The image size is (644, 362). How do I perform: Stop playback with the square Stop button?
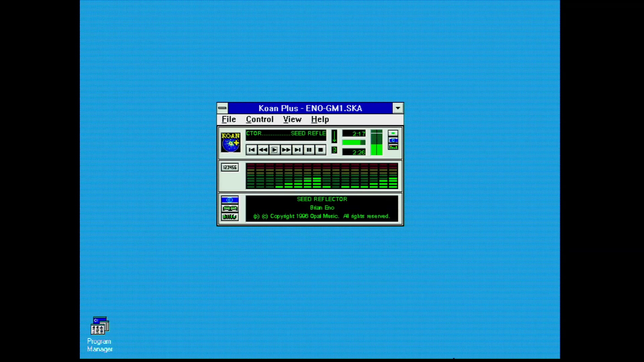[321, 150]
